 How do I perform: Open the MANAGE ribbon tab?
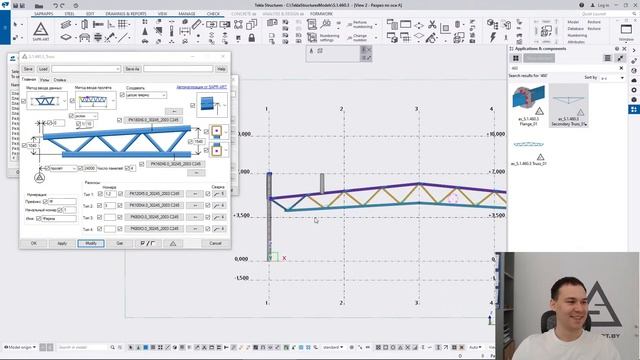187,14
